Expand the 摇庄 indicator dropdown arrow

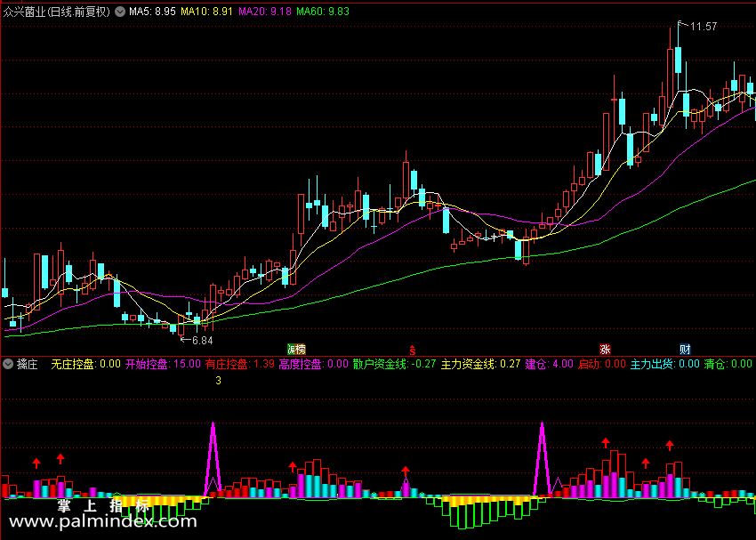click(x=8, y=364)
